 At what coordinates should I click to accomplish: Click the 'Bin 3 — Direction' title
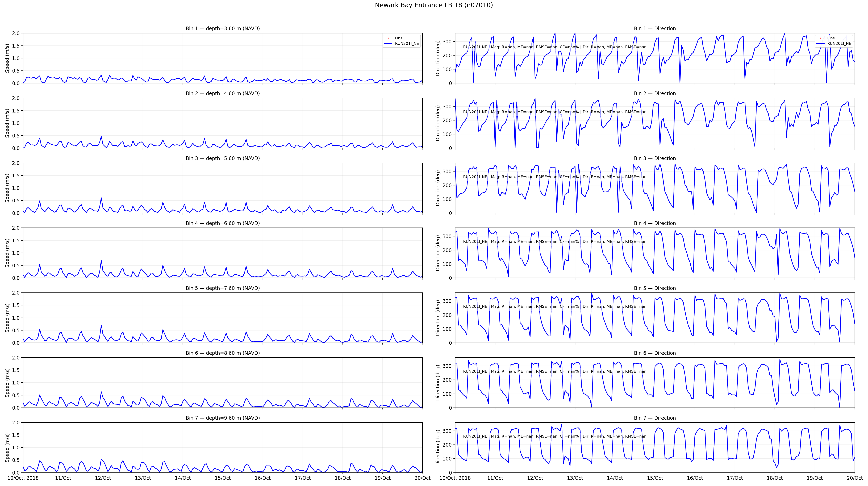(x=655, y=158)
